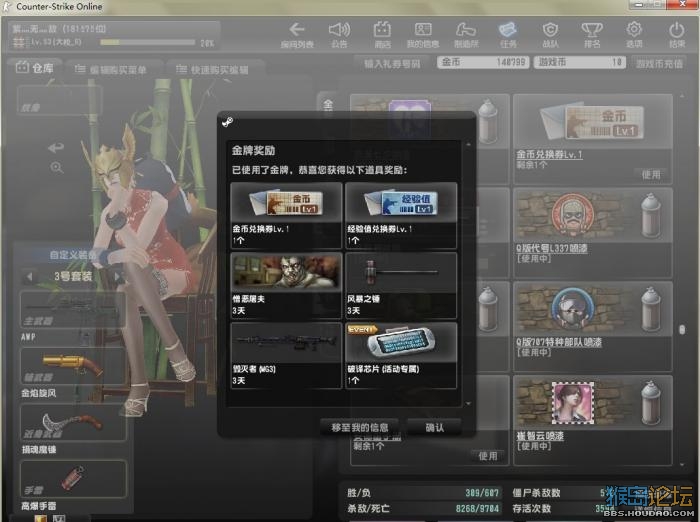This screenshot has height=522, width=700.
Task: Click scroll-down arrow of reward dialog list
Action: pyautogui.click(x=468, y=403)
